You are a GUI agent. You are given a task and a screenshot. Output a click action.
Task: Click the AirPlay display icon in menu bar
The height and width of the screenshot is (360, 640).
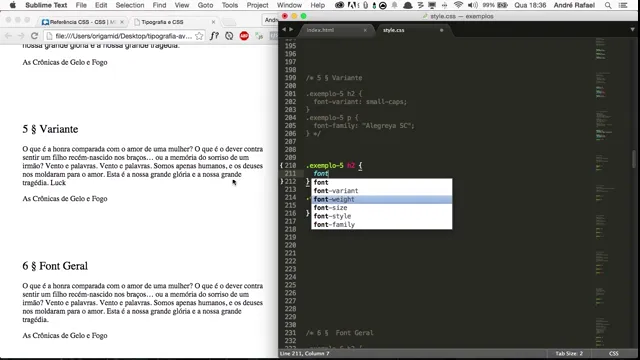pyautogui.click(x=432, y=5)
